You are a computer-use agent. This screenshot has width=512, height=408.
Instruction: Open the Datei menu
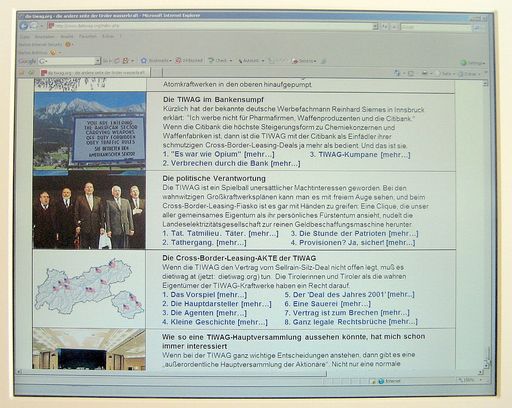point(24,36)
